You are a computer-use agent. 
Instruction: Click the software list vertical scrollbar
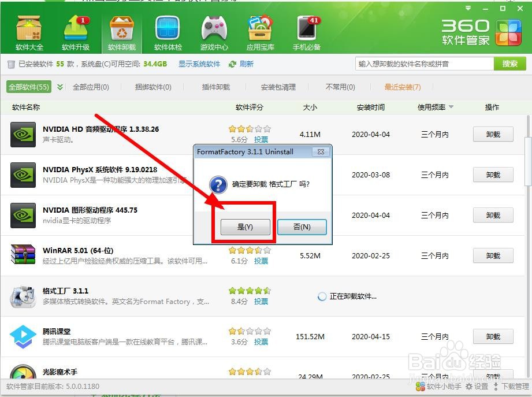tap(528, 161)
